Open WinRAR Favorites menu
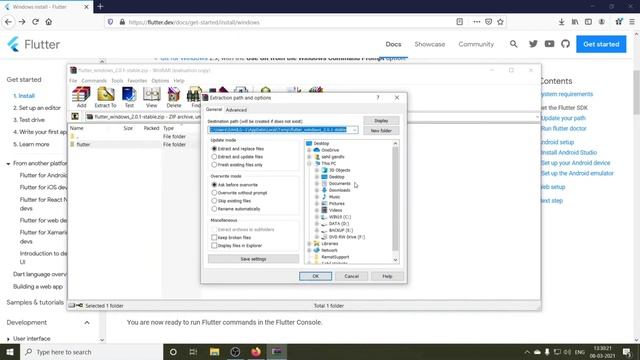Image resolution: width=640 pixels, height=360 pixels. [137, 81]
